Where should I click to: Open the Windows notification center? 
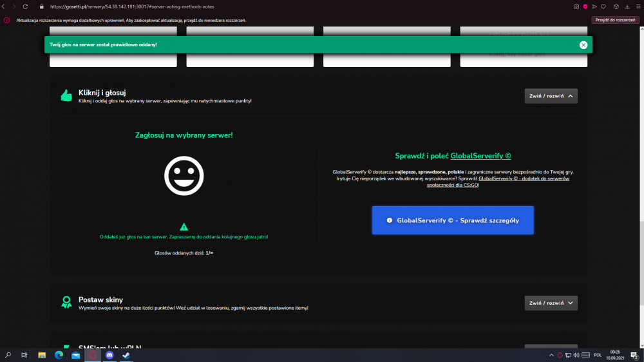[634, 356]
